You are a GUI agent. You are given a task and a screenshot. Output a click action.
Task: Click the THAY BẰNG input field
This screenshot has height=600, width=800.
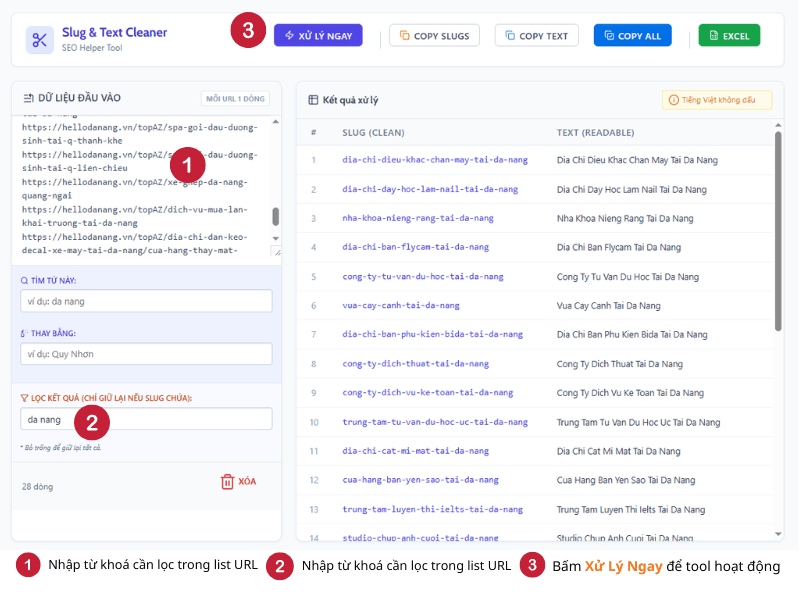[146, 354]
